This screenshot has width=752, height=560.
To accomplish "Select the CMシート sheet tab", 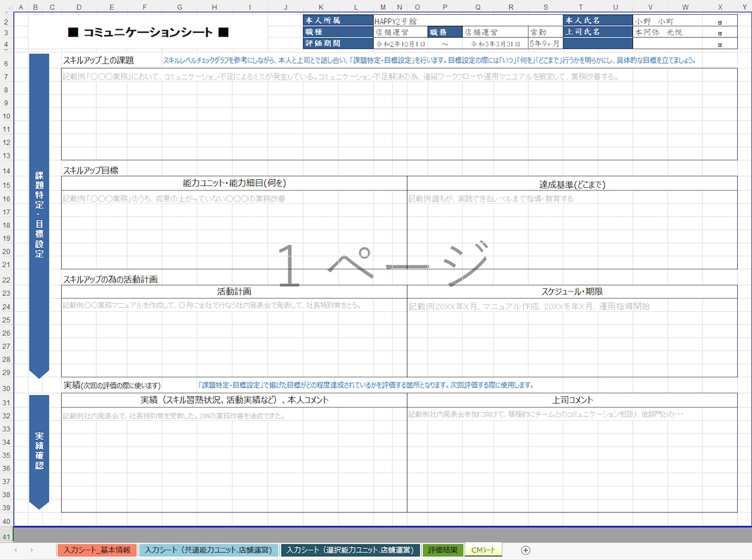I will pyautogui.click(x=483, y=550).
